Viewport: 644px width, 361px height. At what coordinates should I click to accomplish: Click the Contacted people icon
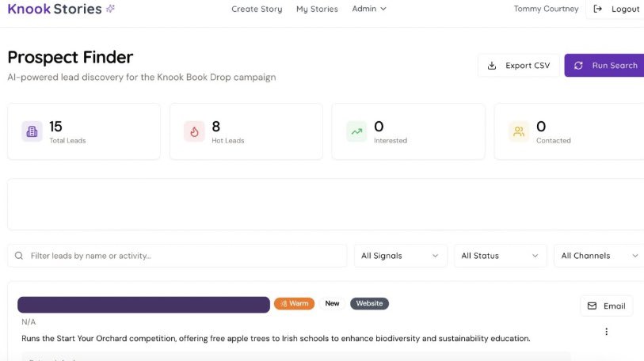(519, 131)
